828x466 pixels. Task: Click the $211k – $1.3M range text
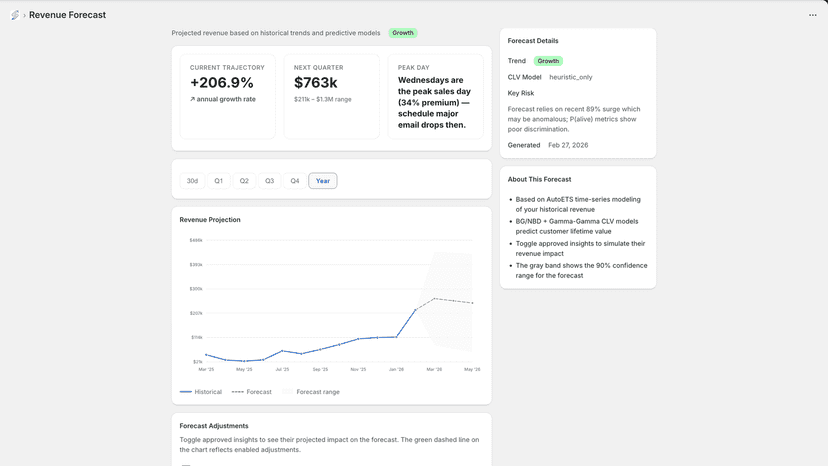(x=323, y=99)
